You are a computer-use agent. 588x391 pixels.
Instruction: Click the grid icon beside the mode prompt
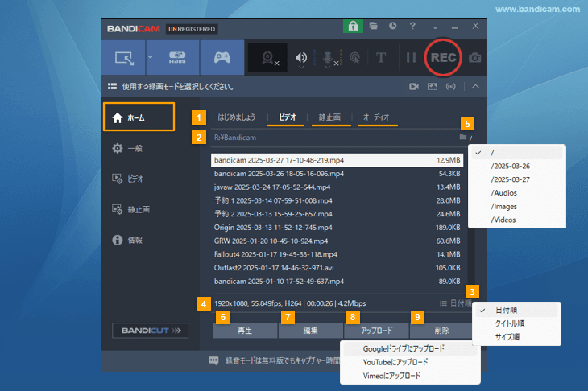click(112, 87)
